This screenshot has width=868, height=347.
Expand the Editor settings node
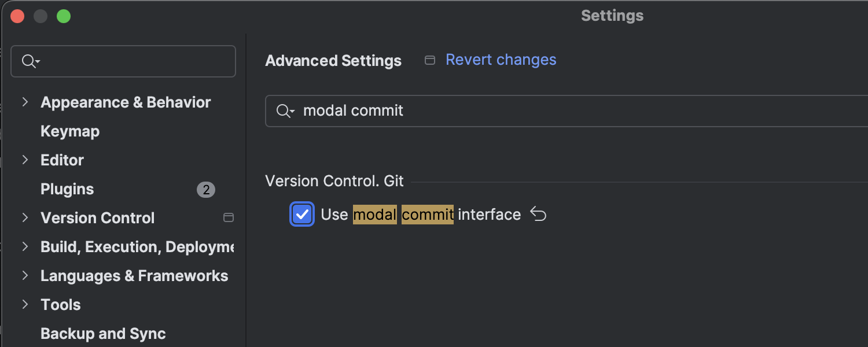pyautogui.click(x=25, y=160)
